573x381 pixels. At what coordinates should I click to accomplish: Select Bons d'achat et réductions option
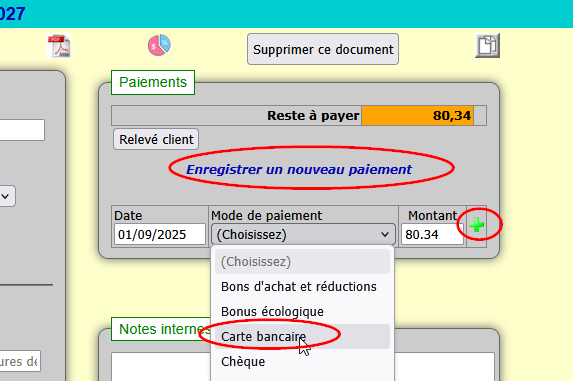[x=302, y=287]
